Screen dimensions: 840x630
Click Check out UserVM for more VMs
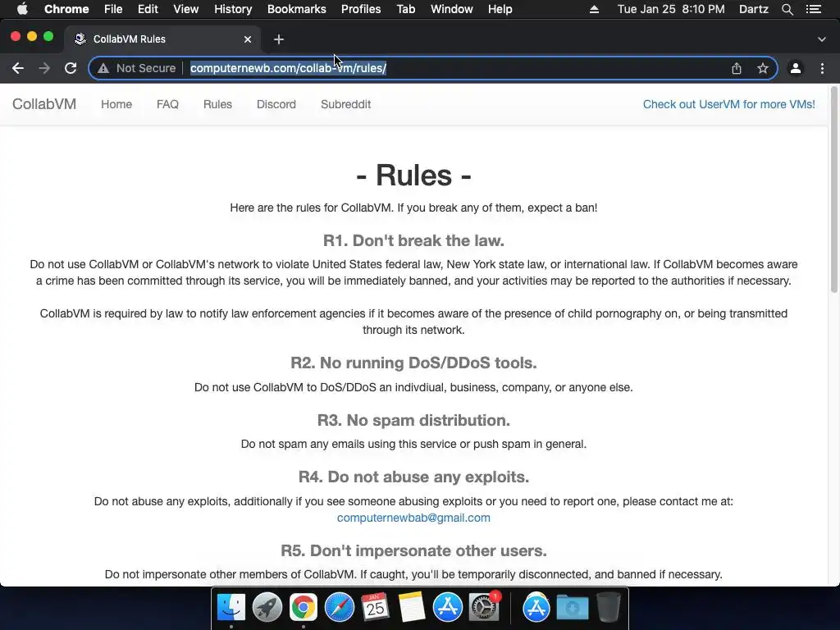coord(729,104)
